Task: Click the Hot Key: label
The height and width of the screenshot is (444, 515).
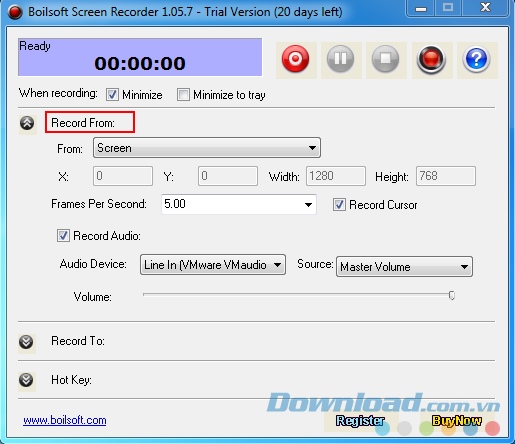Action: 71,380
